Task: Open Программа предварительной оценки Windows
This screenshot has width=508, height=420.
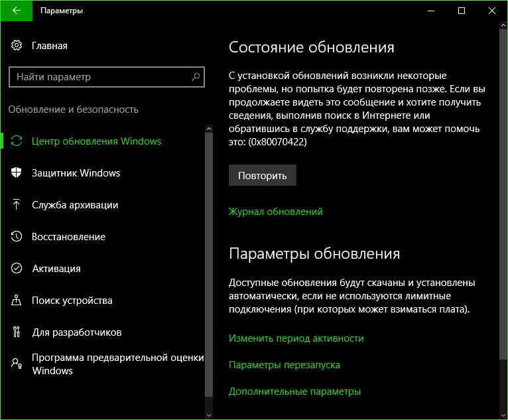Action: [118, 364]
